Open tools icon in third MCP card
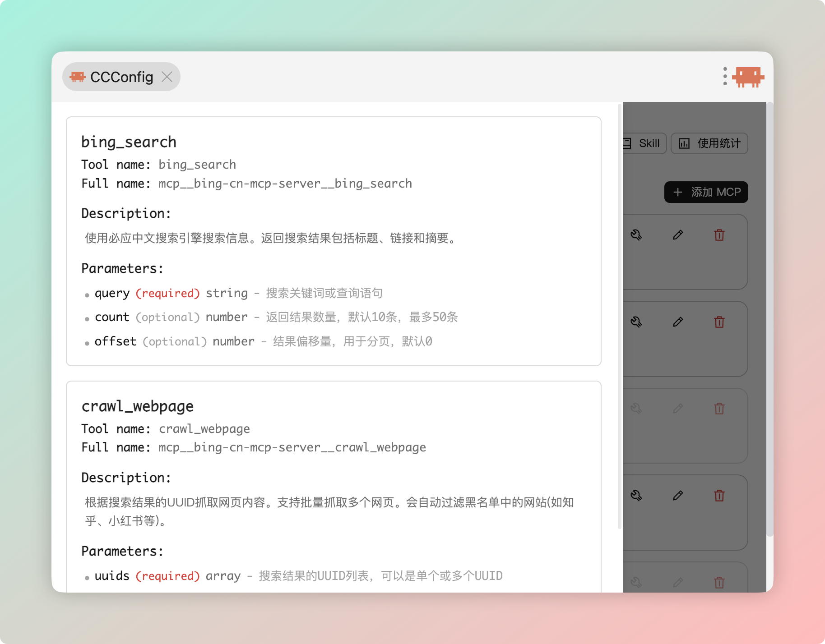This screenshot has height=644, width=825. [x=636, y=409]
